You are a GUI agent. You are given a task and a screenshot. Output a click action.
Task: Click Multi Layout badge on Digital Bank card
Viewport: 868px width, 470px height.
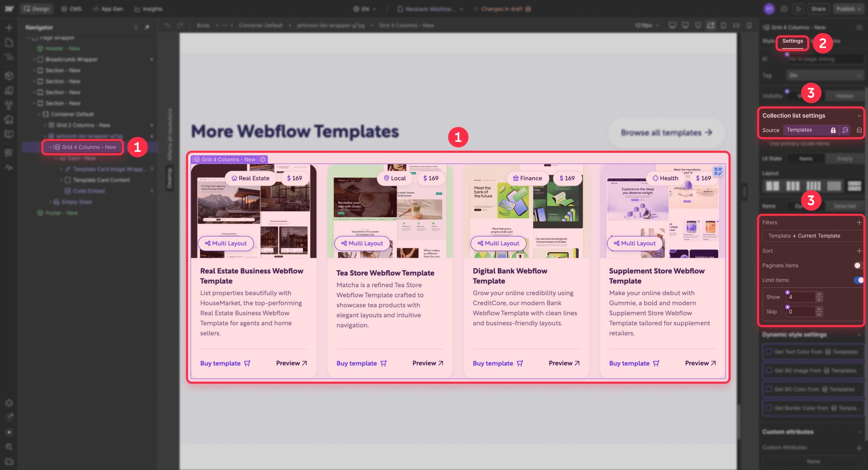coord(498,244)
